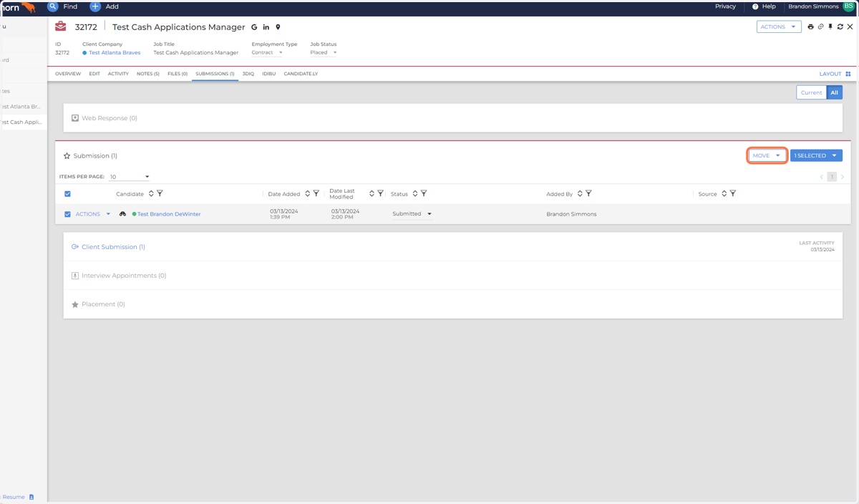This screenshot has width=859, height=504.
Task: Sort the Date Last Modified column
Action: [x=372, y=193]
